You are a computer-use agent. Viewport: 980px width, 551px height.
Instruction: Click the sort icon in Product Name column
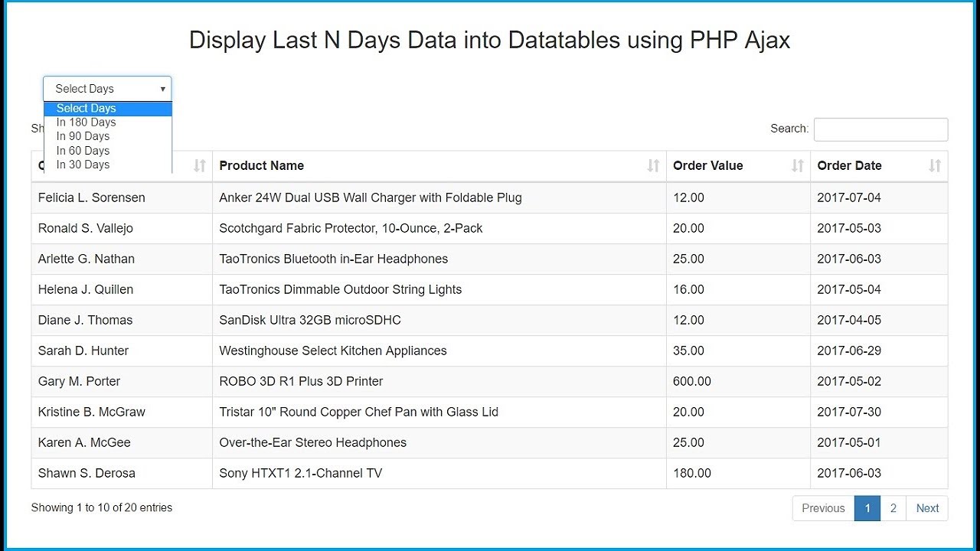[653, 166]
